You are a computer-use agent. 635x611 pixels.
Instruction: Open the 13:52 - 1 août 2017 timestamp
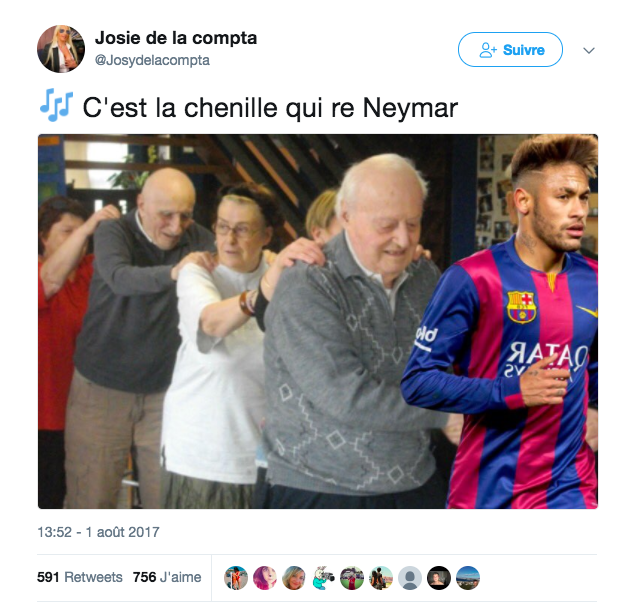[x=98, y=532]
